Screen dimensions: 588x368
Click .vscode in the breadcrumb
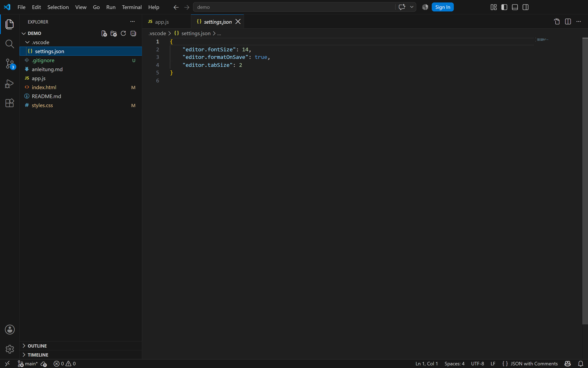(157, 34)
